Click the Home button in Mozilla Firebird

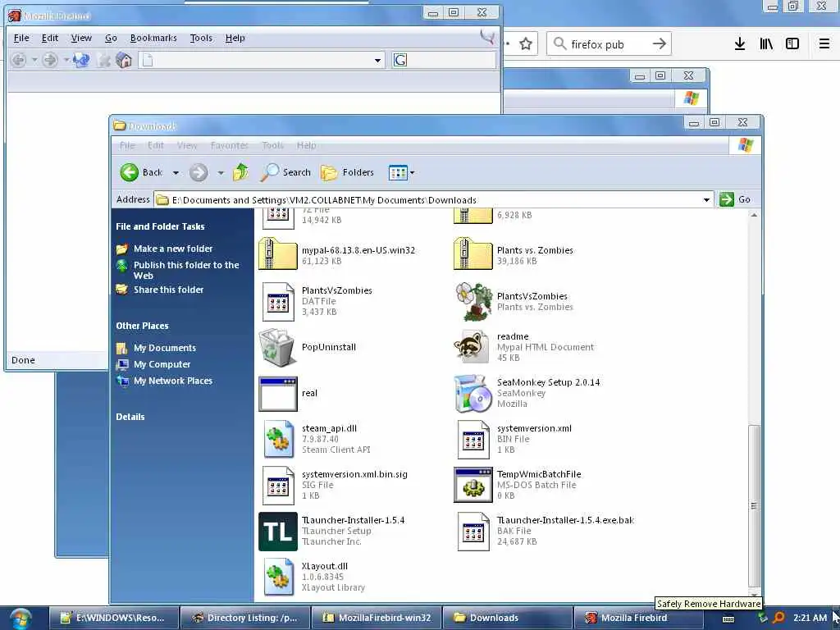click(124, 60)
